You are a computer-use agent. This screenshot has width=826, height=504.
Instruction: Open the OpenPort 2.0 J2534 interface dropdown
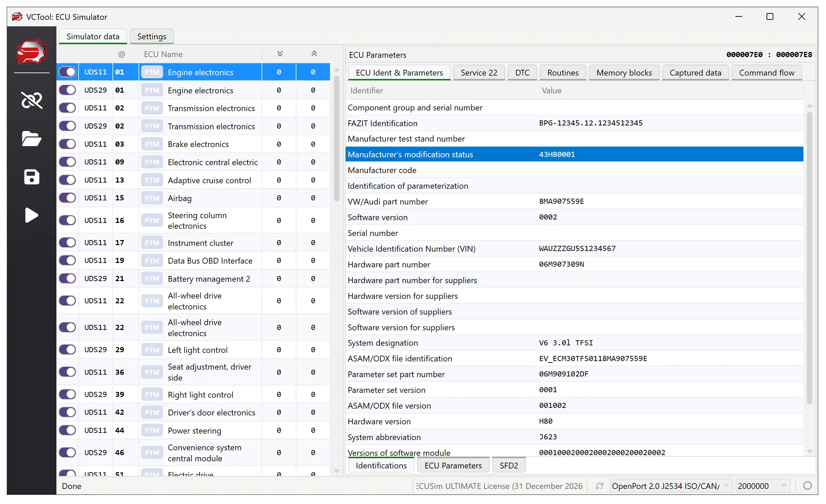click(x=670, y=486)
